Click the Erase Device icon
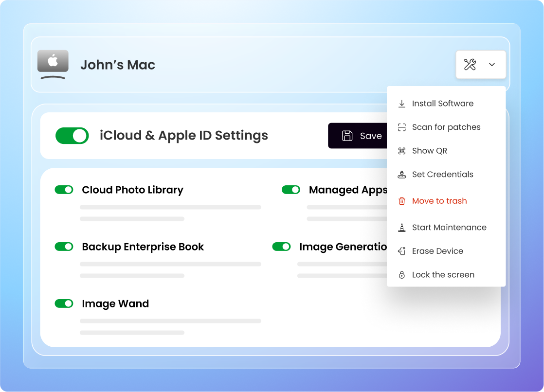The image size is (544, 392). point(401,251)
